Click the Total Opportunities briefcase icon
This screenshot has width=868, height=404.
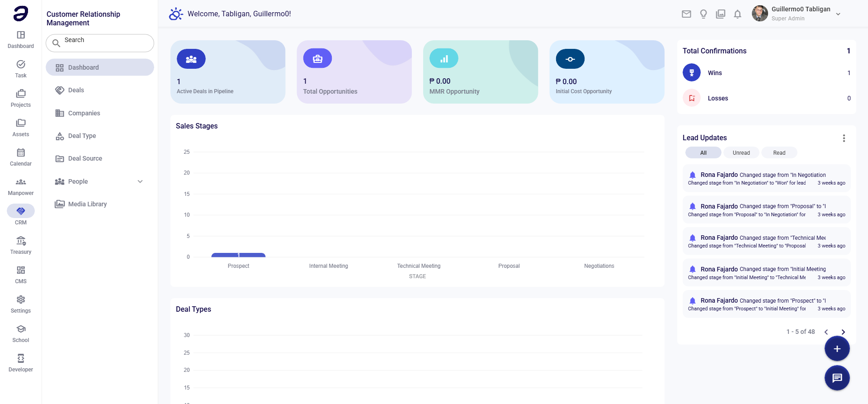point(317,59)
